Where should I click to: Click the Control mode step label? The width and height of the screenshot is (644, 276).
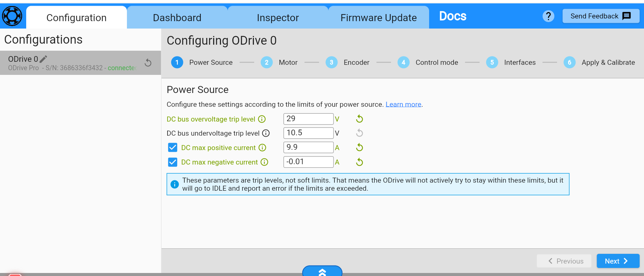[x=437, y=62]
